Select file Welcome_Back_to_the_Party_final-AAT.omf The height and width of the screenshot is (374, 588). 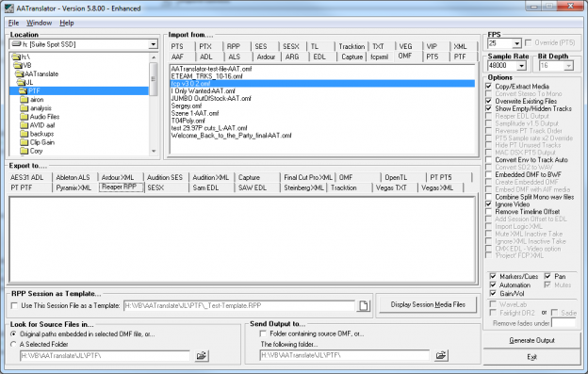tap(232, 136)
